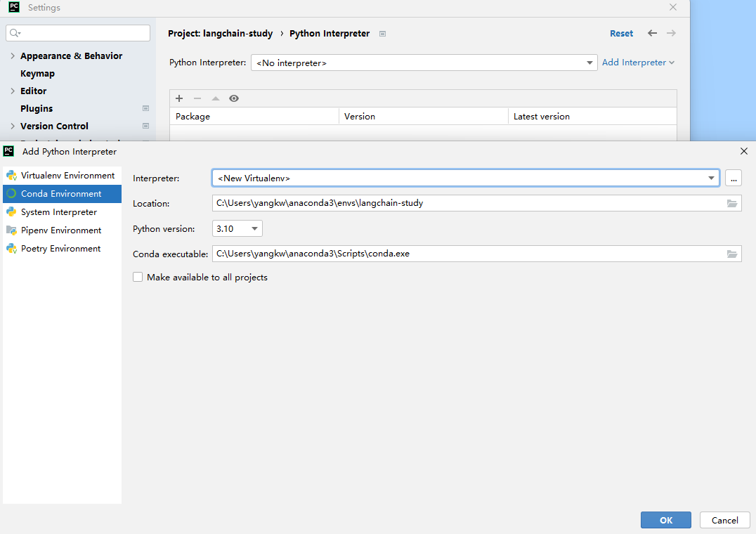Open Keymap settings
Viewport: 756px width, 534px height.
coord(38,74)
